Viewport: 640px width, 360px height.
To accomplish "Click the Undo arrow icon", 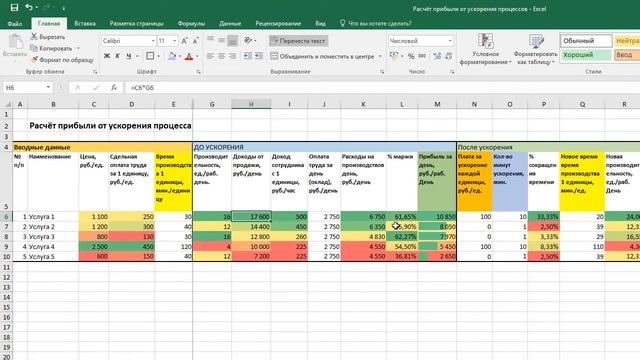I will [x=29, y=7].
